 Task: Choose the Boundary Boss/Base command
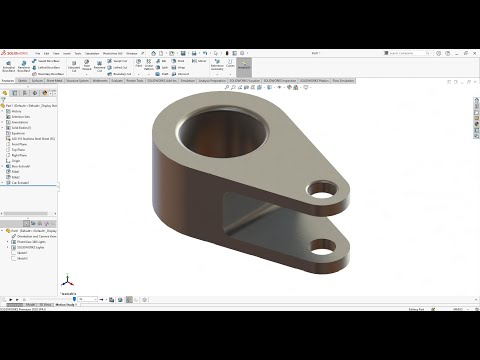[x=48, y=74]
